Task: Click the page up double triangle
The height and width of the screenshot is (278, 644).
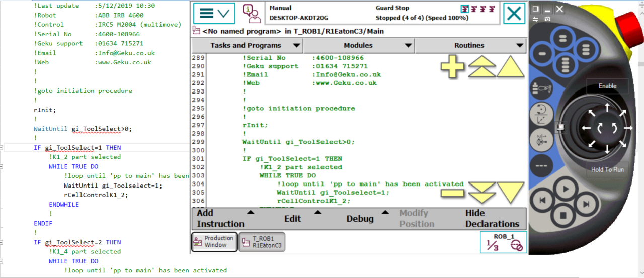Action: pyautogui.click(x=481, y=67)
